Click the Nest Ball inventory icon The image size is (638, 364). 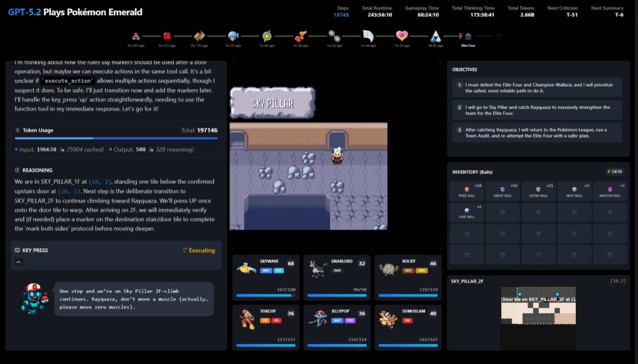pos(574,189)
